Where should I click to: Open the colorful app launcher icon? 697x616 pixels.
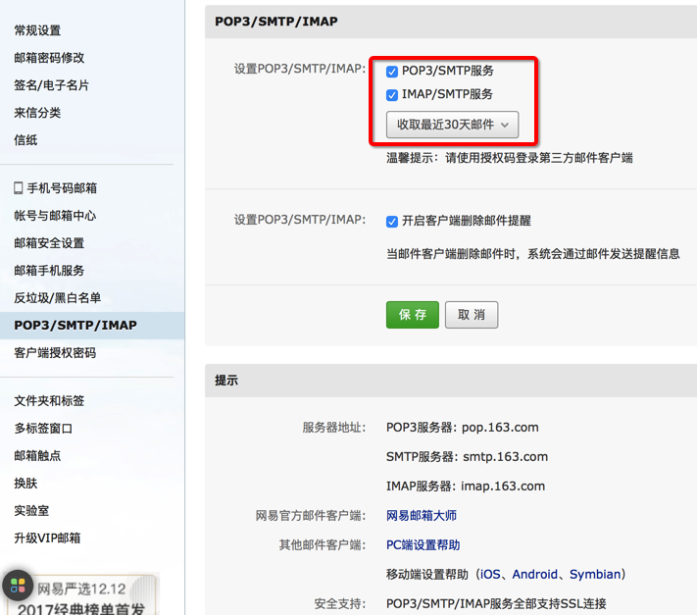[x=18, y=586]
